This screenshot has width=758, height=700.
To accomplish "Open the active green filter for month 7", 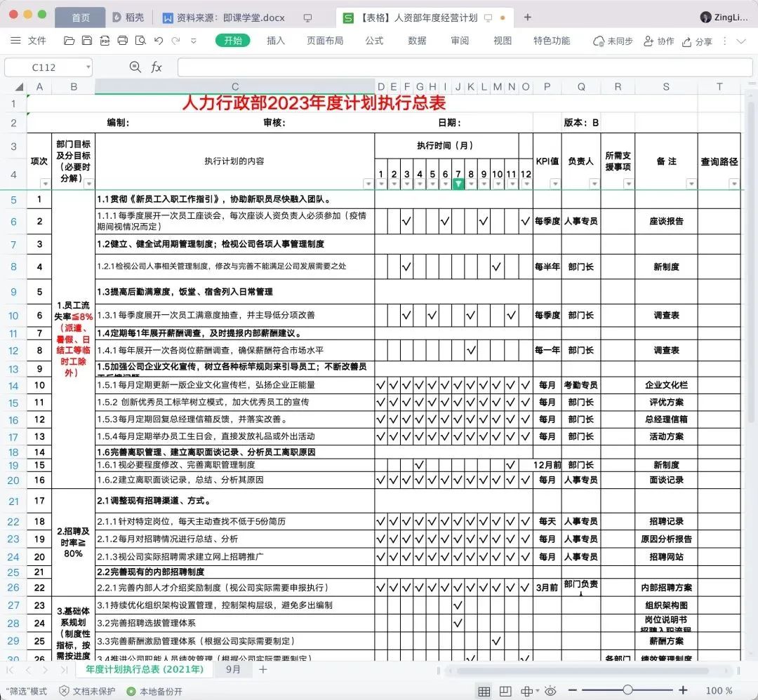I will click(x=458, y=184).
